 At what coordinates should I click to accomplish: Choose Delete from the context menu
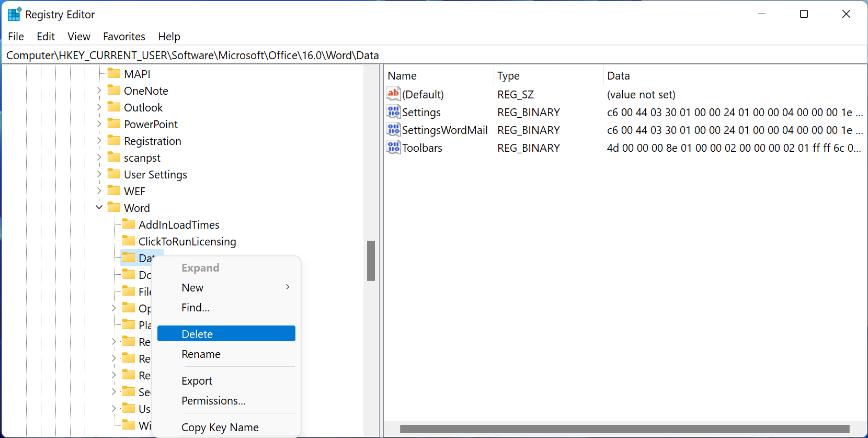click(x=226, y=334)
